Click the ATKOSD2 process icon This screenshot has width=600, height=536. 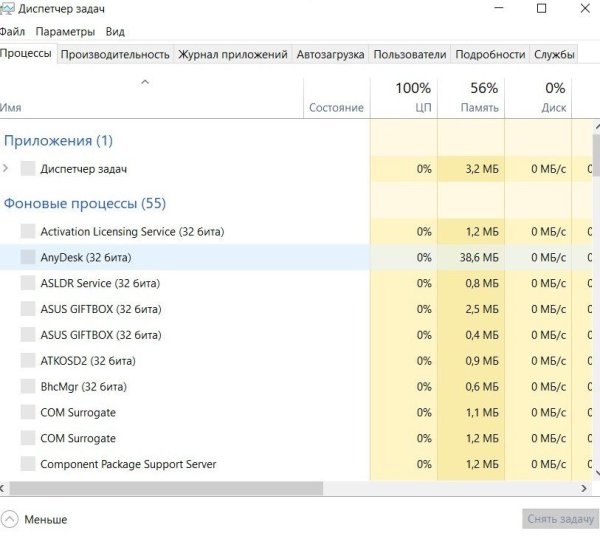click(x=27, y=360)
